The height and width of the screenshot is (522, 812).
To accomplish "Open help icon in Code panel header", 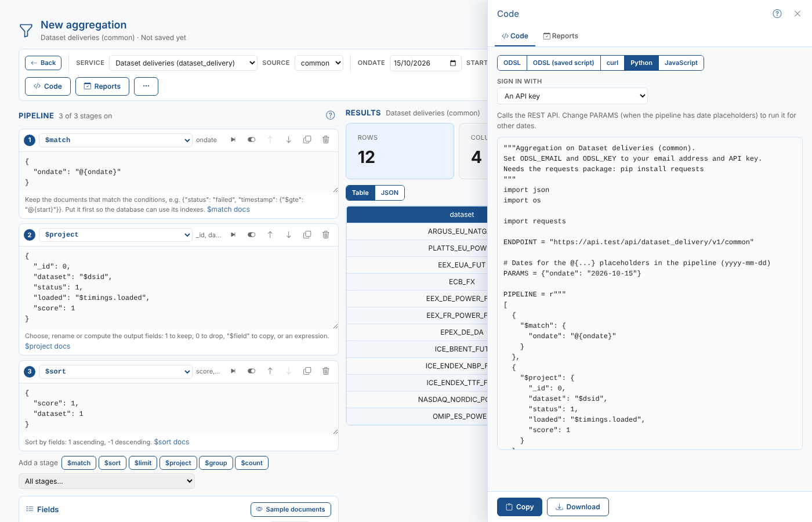I will [x=777, y=14].
